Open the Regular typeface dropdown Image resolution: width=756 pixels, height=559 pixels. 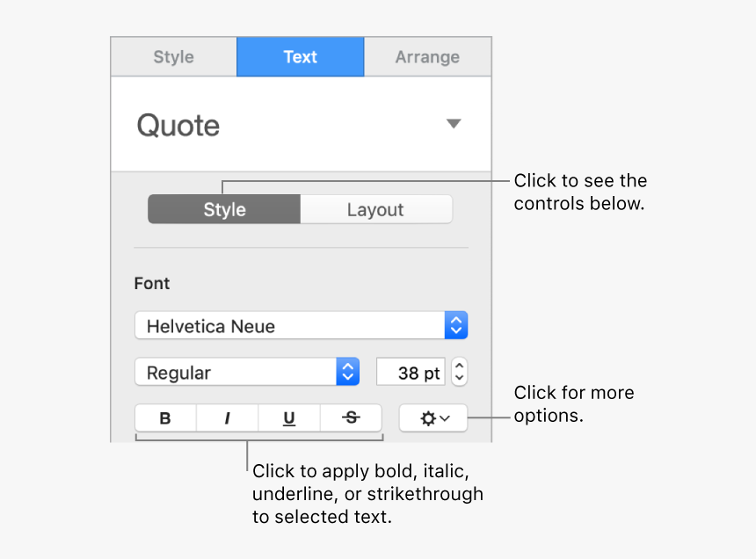pos(236,373)
